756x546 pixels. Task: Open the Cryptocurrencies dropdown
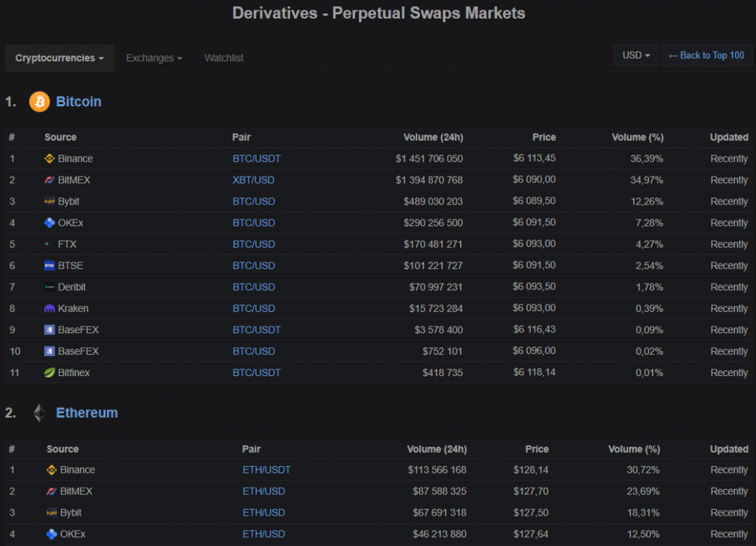59,58
